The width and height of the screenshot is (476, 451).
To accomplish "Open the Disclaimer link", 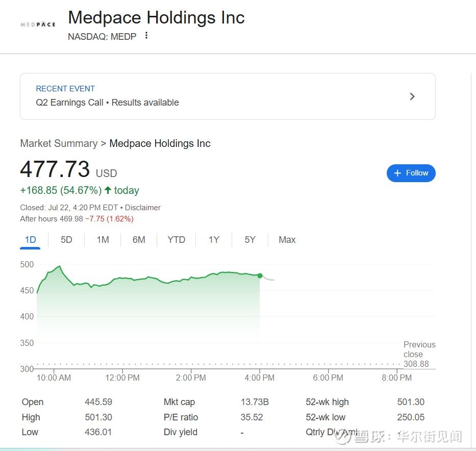I will 143,208.
